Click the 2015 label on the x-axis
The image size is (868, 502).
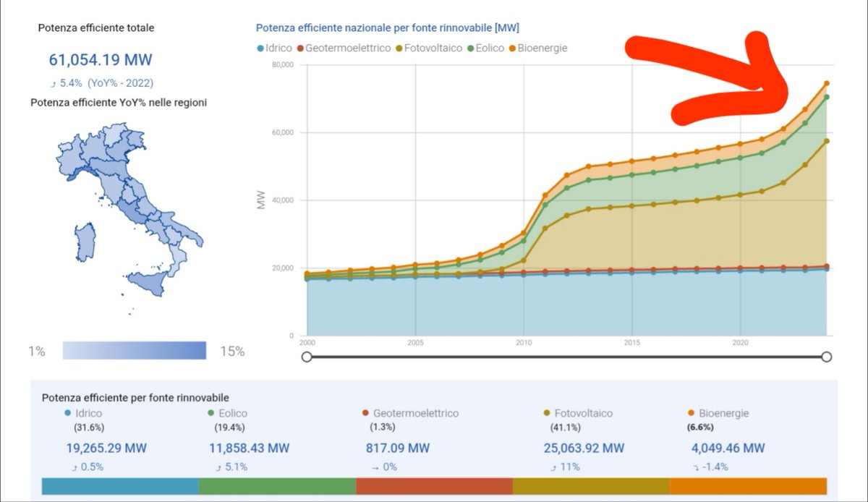[632, 342]
